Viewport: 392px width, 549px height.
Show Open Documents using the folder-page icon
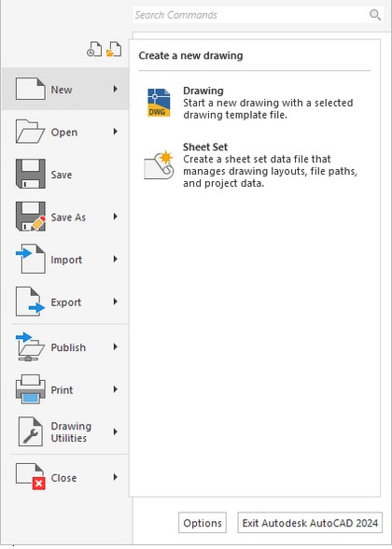pyautogui.click(x=114, y=49)
